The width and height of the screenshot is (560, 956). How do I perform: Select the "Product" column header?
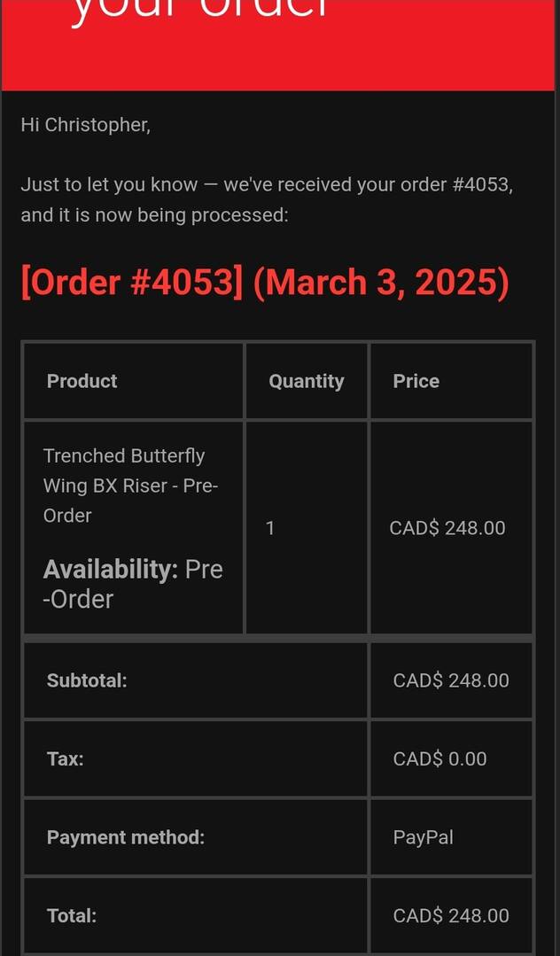click(x=82, y=381)
